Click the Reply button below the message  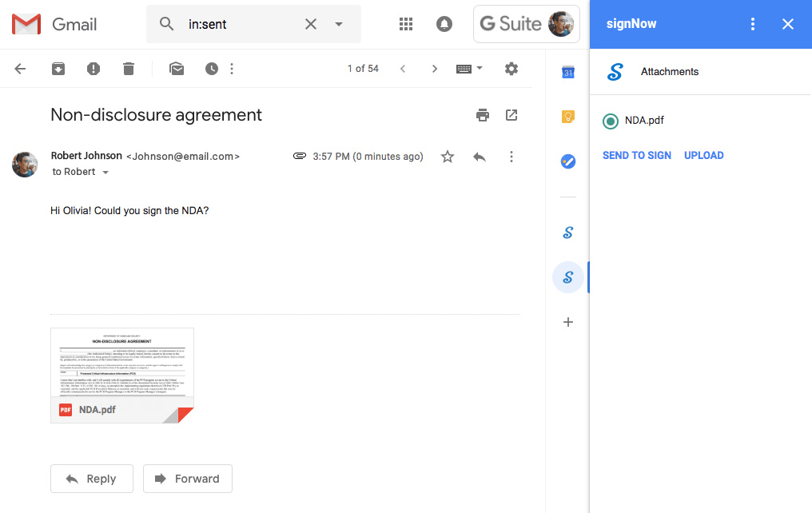coord(92,479)
